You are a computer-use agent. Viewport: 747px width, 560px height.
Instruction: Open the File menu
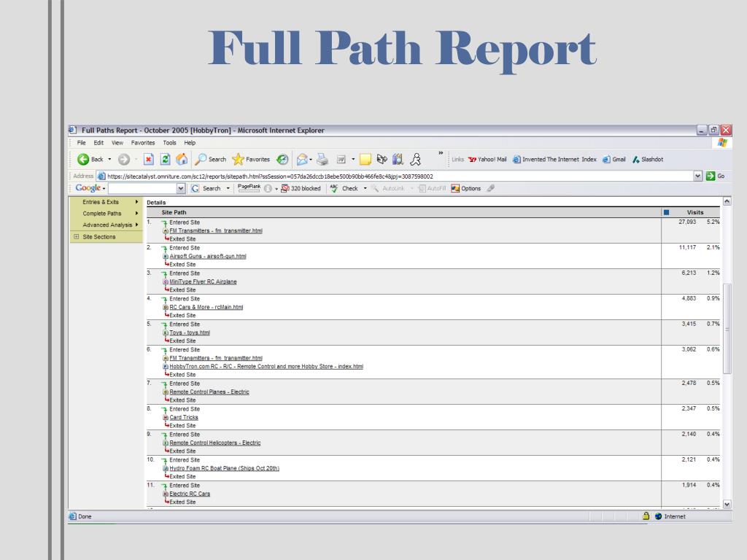(82, 143)
